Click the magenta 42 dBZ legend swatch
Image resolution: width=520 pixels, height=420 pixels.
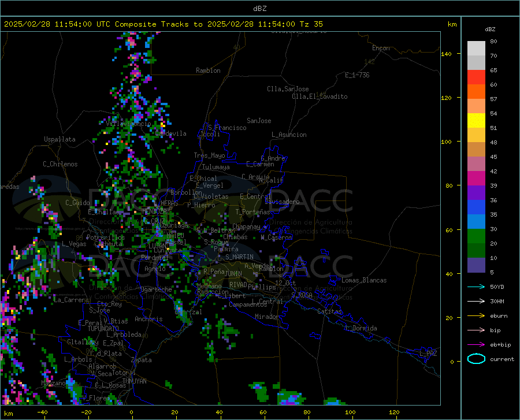click(476, 179)
